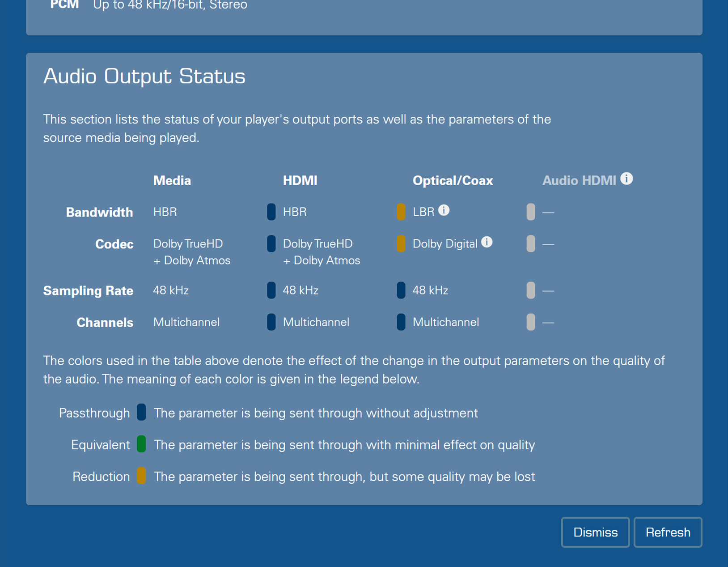Click the gray Audio HDMI Codec indicator

point(531,244)
